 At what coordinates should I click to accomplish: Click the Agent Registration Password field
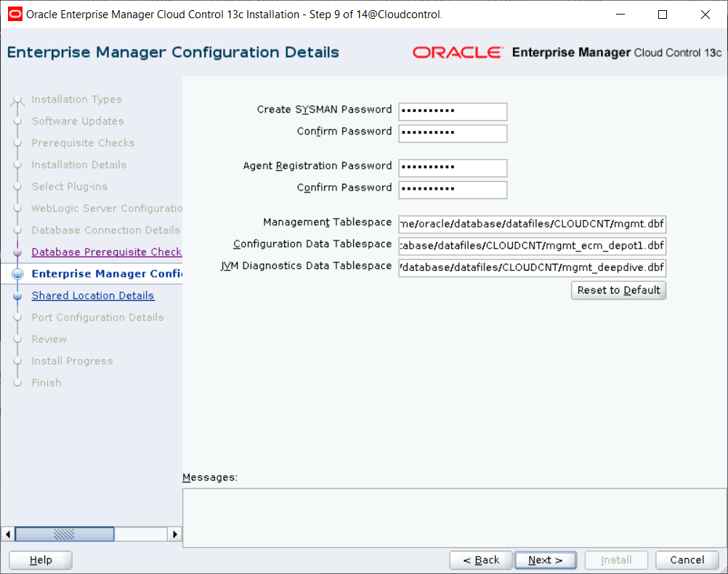[x=453, y=168]
